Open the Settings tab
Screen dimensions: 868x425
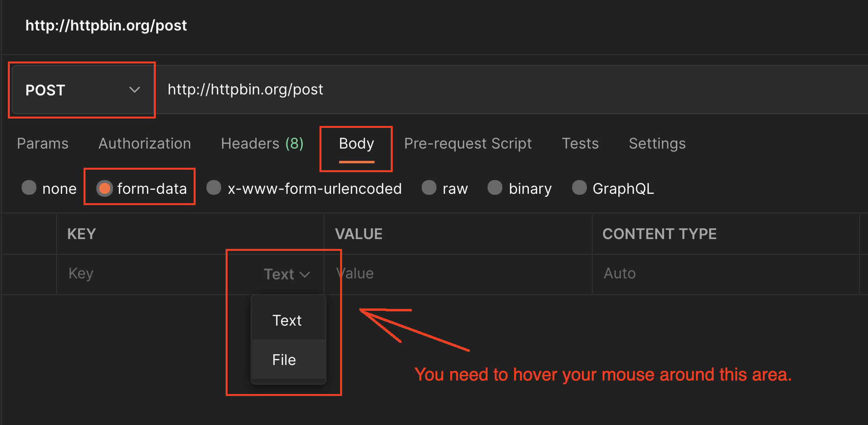click(x=657, y=144)
